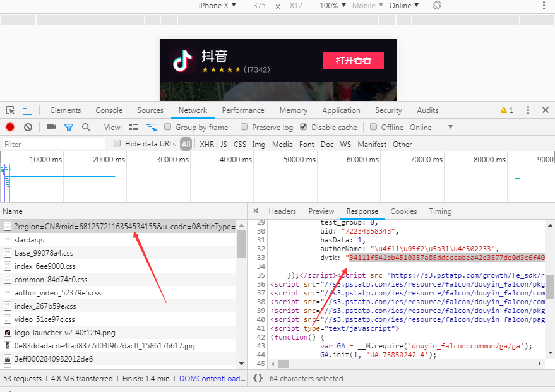Select the 0e83ddadacde4fad8377d04f962dacff jpg request
Viewport: 555px width, 392px height.
118,346
